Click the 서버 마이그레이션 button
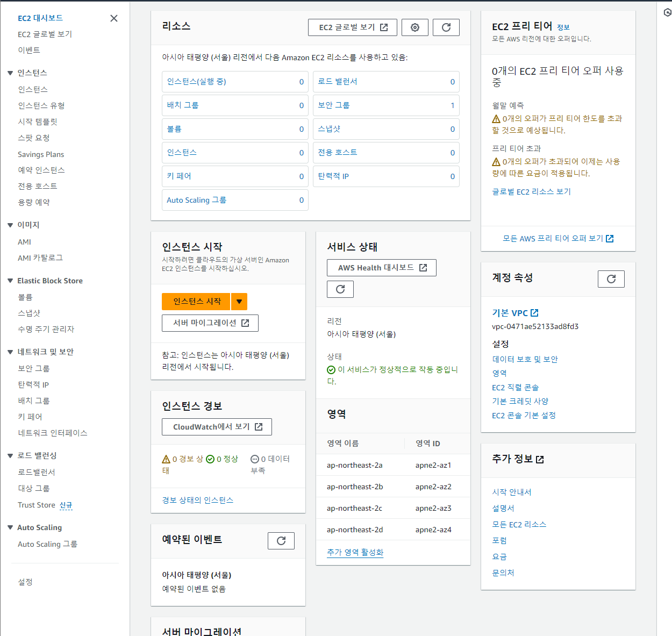This screenshot has height=636, width=672. [210, 323]
